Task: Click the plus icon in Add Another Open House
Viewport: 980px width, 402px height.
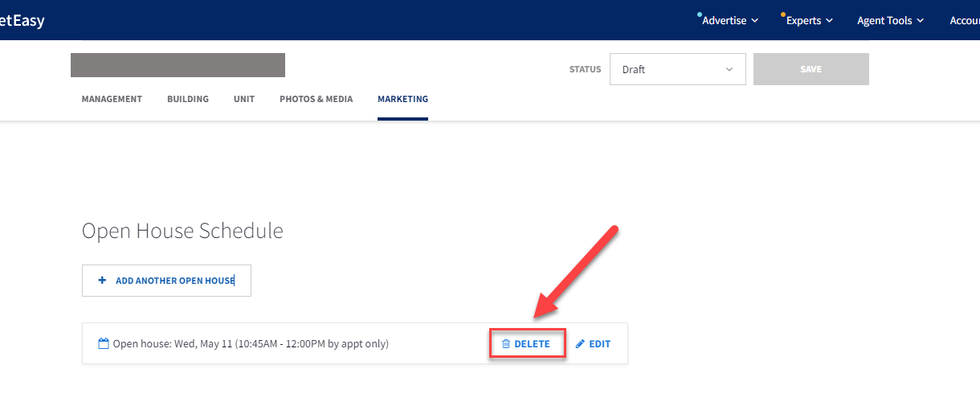Action: pos(102,281)
